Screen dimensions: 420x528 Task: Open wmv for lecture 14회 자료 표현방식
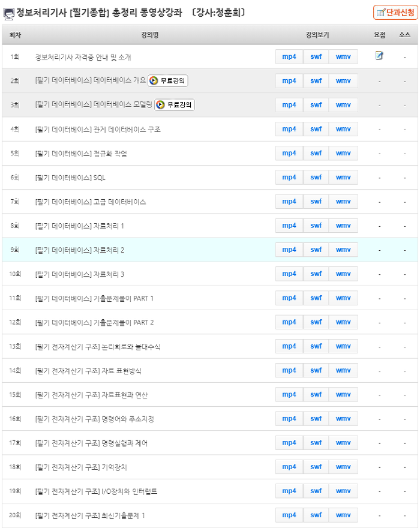343,370
